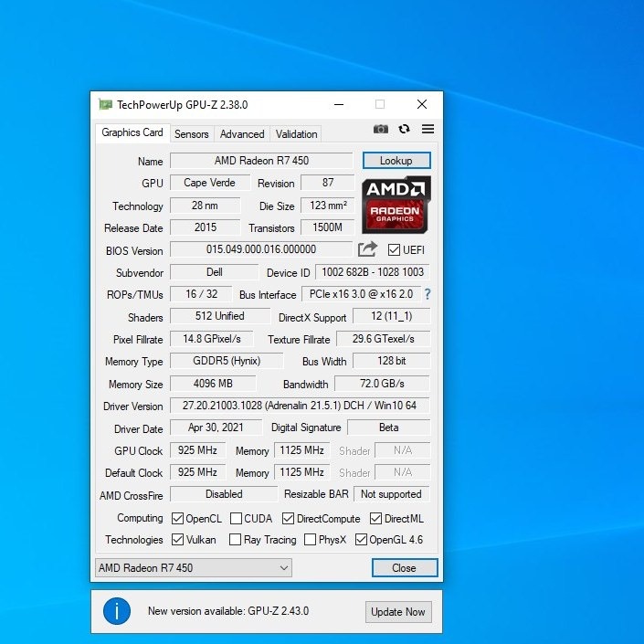Image resolution: width=644 pixels, height=644 pixels.
Task: Open the hamburger menu icon
Action: (x=428, y=130)
